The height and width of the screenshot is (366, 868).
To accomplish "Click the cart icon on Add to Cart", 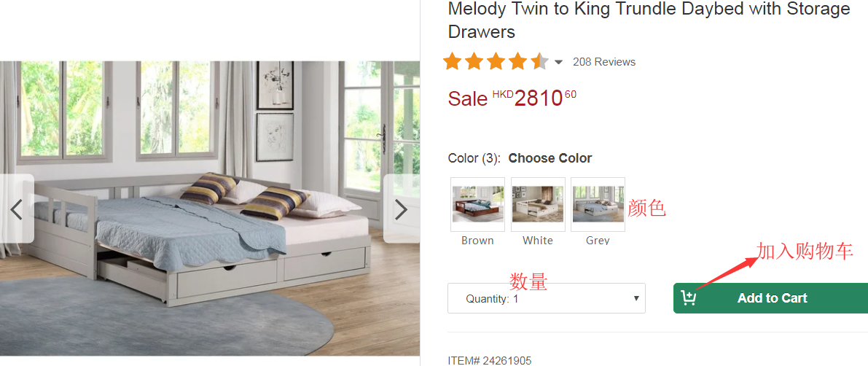I will (x=688, y=298).
